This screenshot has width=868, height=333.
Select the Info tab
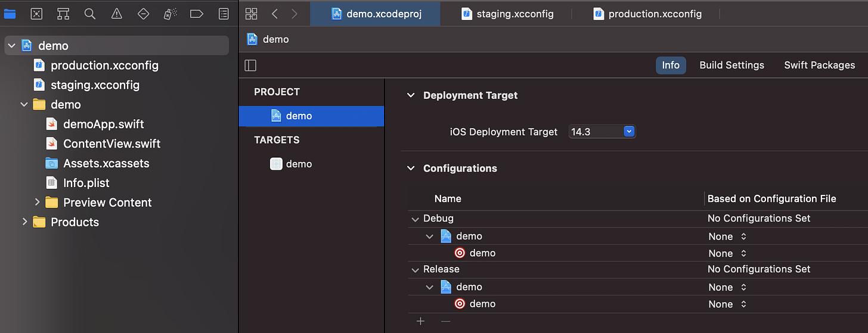pos(671,66)
